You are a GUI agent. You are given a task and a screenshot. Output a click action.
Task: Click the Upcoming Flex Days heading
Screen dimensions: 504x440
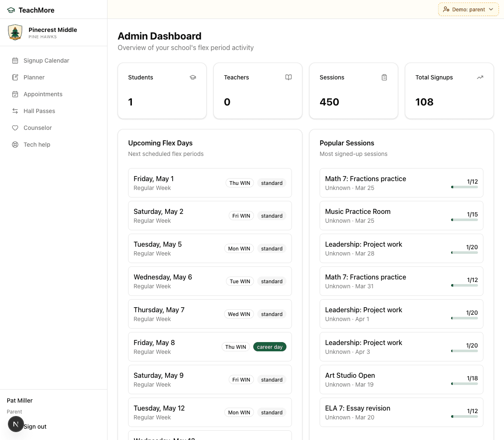coord(160,143)
